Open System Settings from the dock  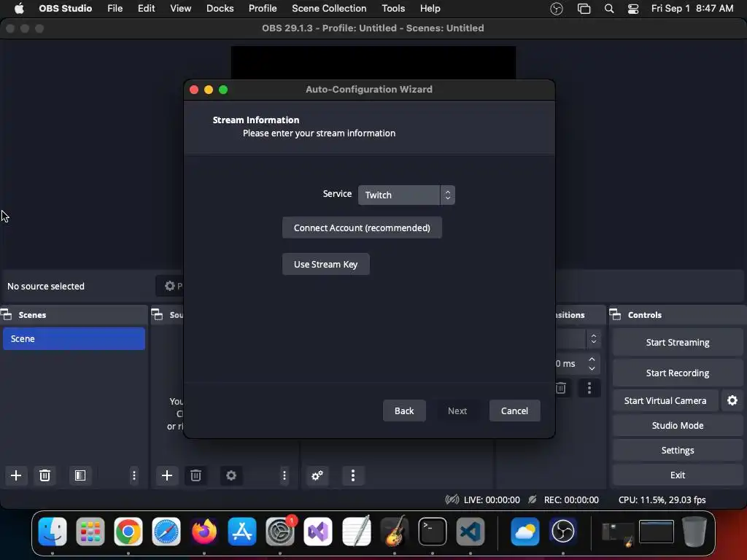pyautogui.click(x=280, y=532)
